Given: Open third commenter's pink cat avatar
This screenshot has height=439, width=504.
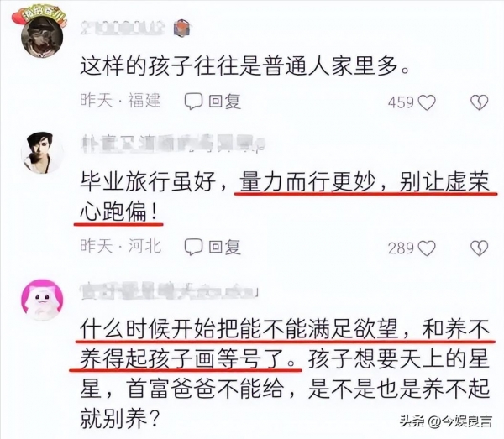Looking at the screenshot, I should pos(42,301).
